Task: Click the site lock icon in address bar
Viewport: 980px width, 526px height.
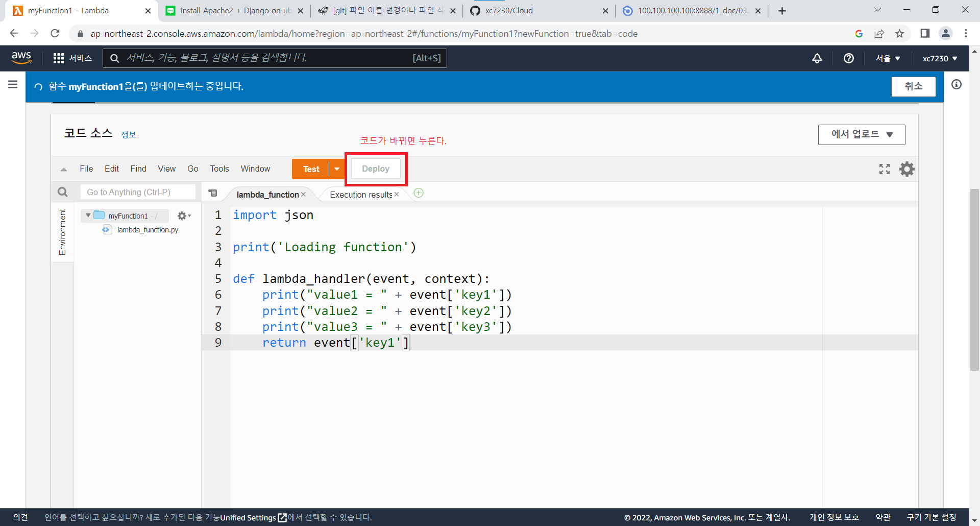Action: click(80, 34)
